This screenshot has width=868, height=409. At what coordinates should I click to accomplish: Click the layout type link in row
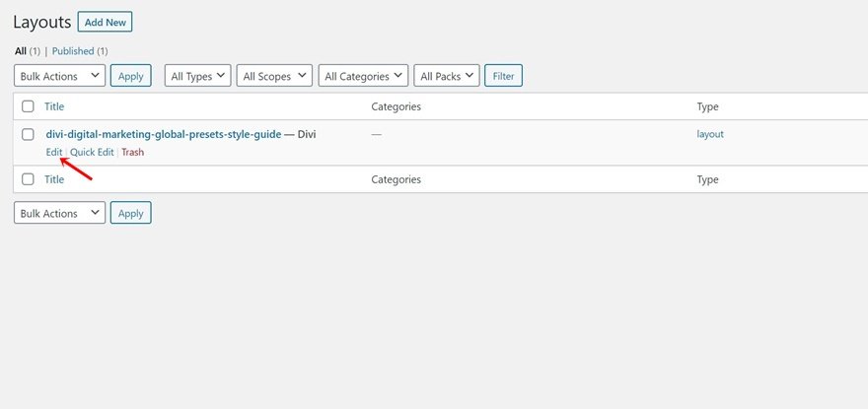click(x=710, y=134)
